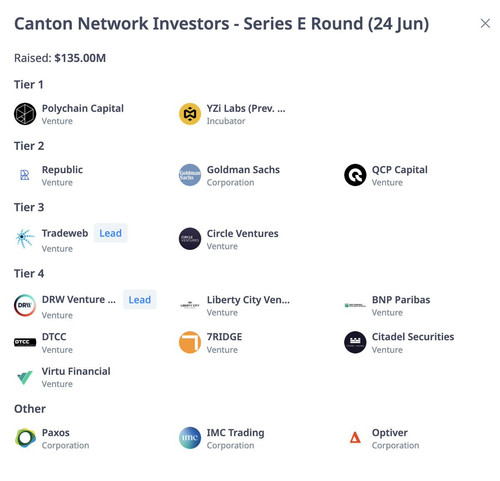Click the Paxos ring logo
The image size is (500, 481).
tap(25, 438)
